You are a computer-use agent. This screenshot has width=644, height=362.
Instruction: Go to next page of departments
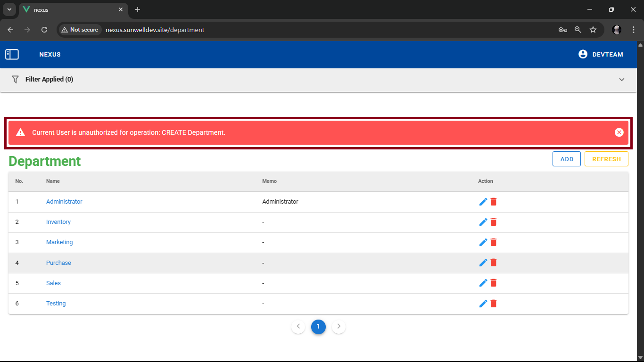(339, 327)
